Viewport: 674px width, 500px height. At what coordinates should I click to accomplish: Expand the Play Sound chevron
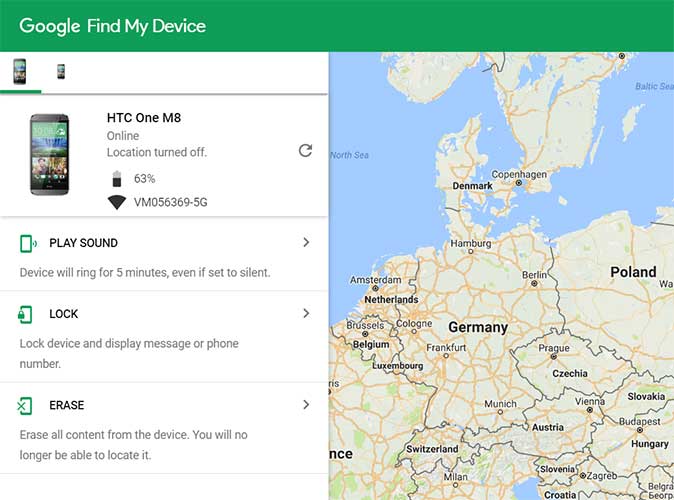coord(306,242)
